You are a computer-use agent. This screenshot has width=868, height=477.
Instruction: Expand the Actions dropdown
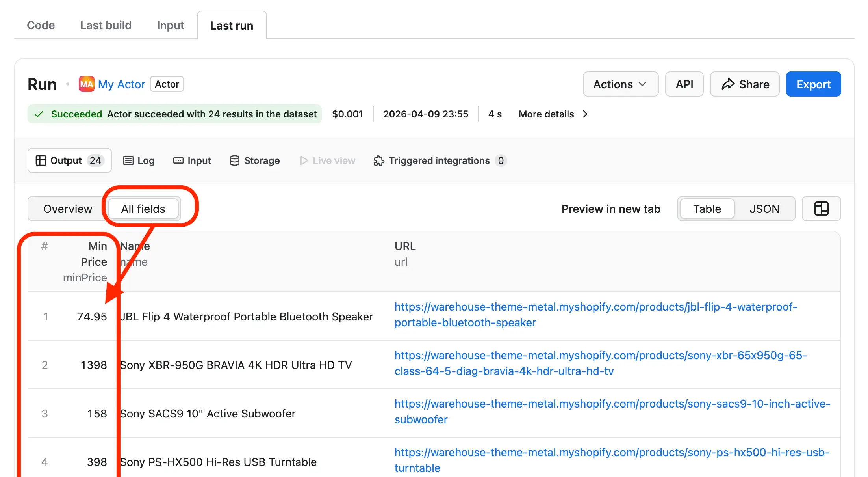620,84
